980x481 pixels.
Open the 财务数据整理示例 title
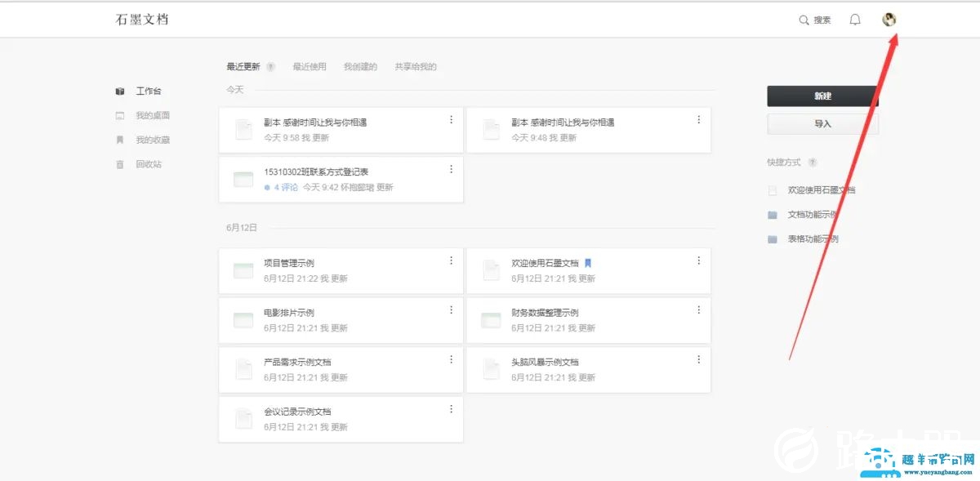tap(545, 313)
